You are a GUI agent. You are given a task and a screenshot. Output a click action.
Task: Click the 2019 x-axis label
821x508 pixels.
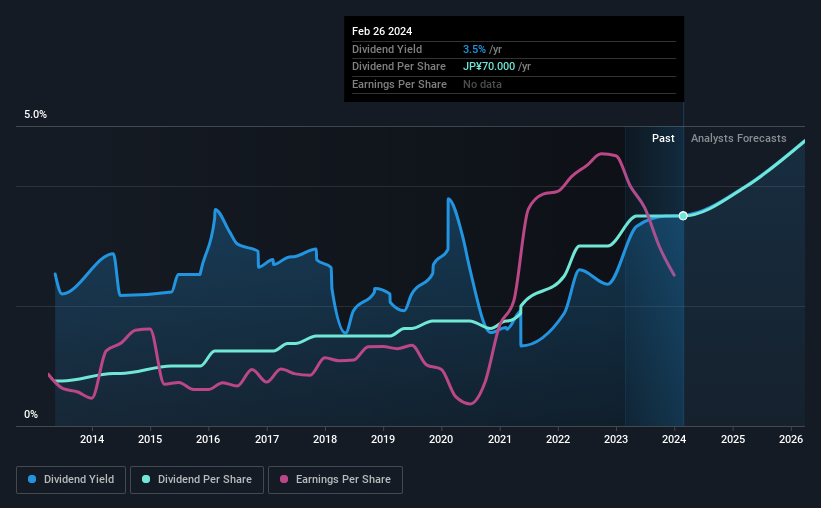pyautogui.click(x=383, y=439)
